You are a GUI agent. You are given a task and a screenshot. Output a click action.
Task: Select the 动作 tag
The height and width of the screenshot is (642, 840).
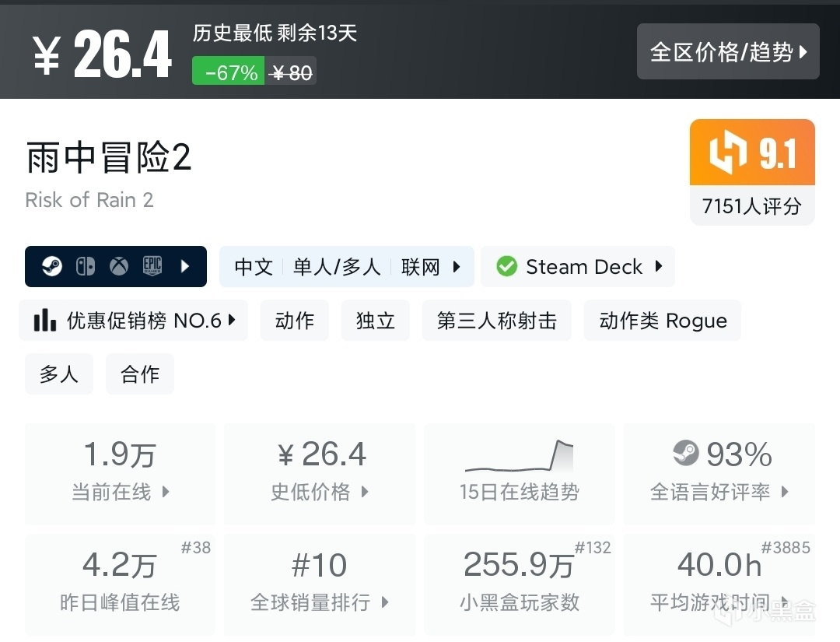point(295,321)
